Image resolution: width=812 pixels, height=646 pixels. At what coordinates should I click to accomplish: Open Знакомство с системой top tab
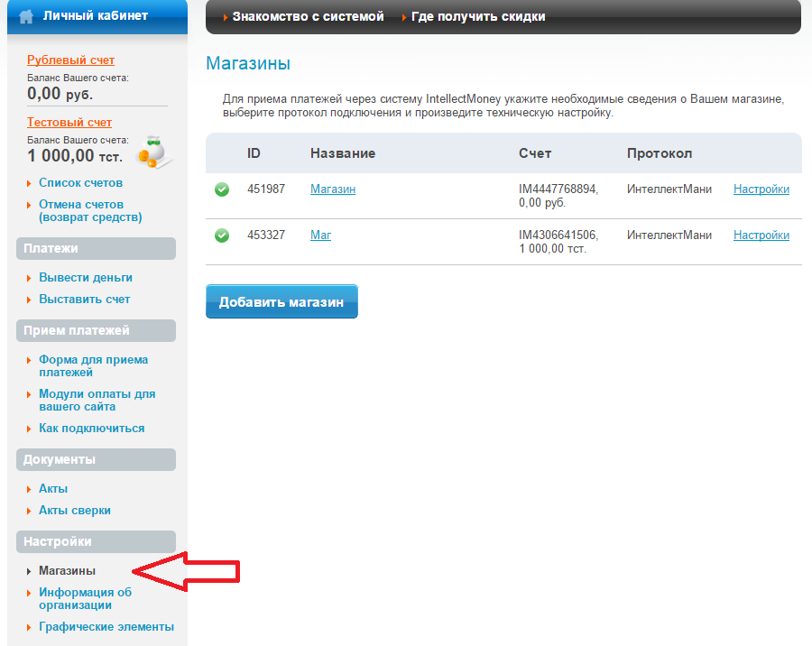[308, 17]
